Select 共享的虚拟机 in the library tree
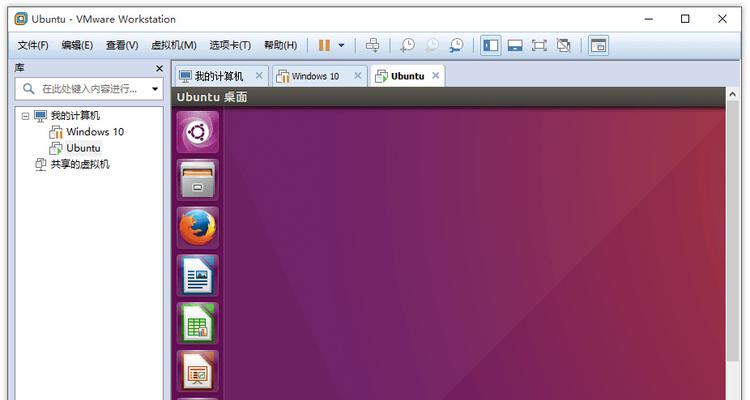 coord(80,164)
